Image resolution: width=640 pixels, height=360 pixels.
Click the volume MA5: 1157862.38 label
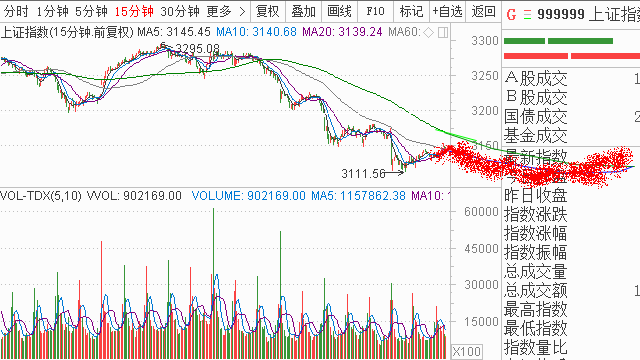(x=358, y=196)
